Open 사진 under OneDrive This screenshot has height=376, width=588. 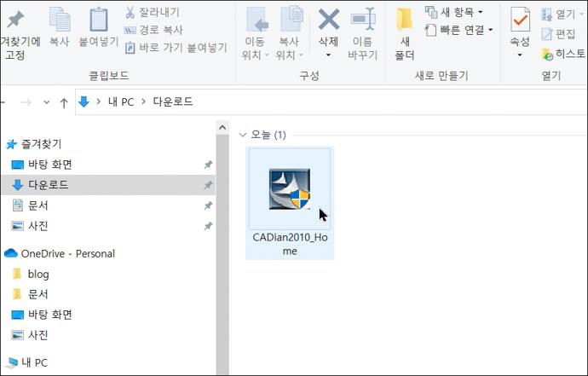tap(30, 335)
